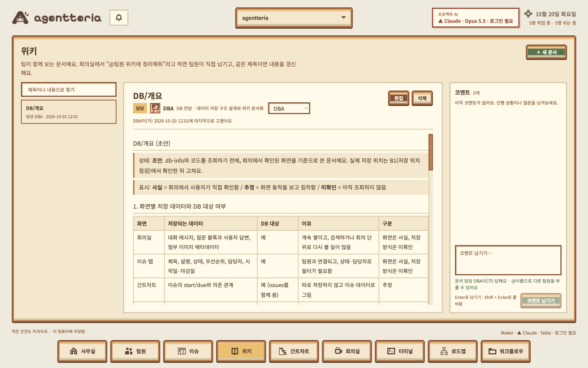Switch to the 터미널 tab
The width and height of the screenshot is (588, 368).
coord(400,351)
